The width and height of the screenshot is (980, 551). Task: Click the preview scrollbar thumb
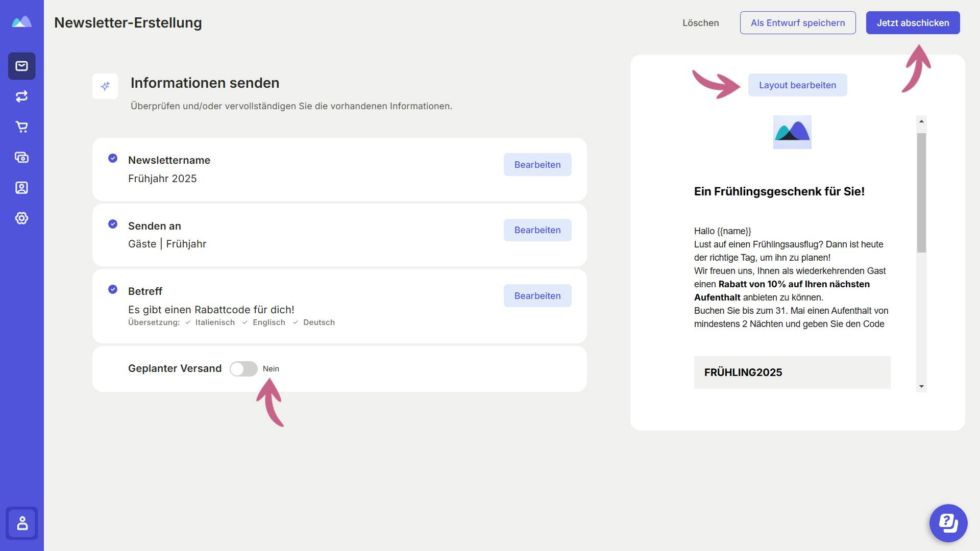tap(921, 193)
